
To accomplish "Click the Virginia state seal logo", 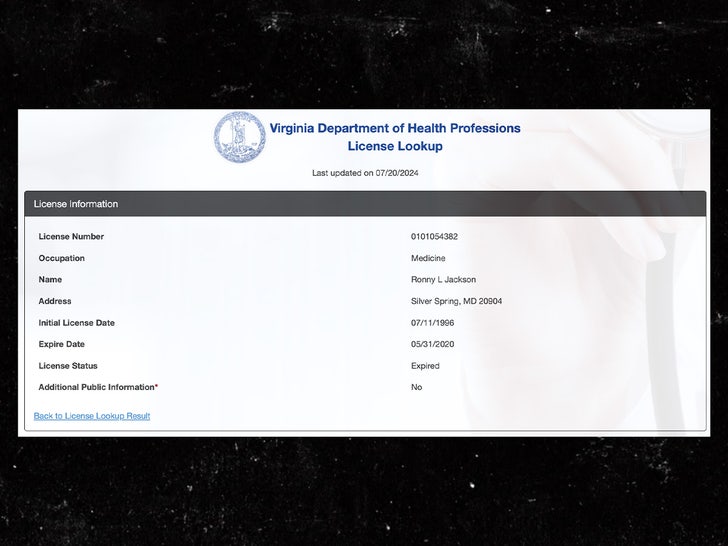I will (239, 137).
